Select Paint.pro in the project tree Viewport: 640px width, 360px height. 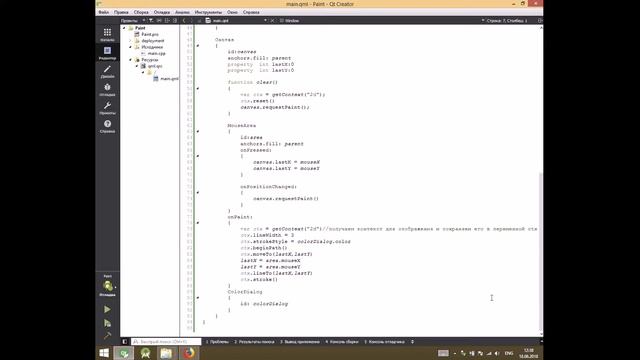tap(150, 34)
